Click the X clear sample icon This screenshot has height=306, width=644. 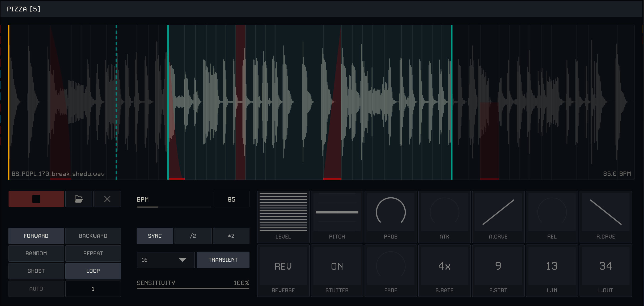coord(107,199)
